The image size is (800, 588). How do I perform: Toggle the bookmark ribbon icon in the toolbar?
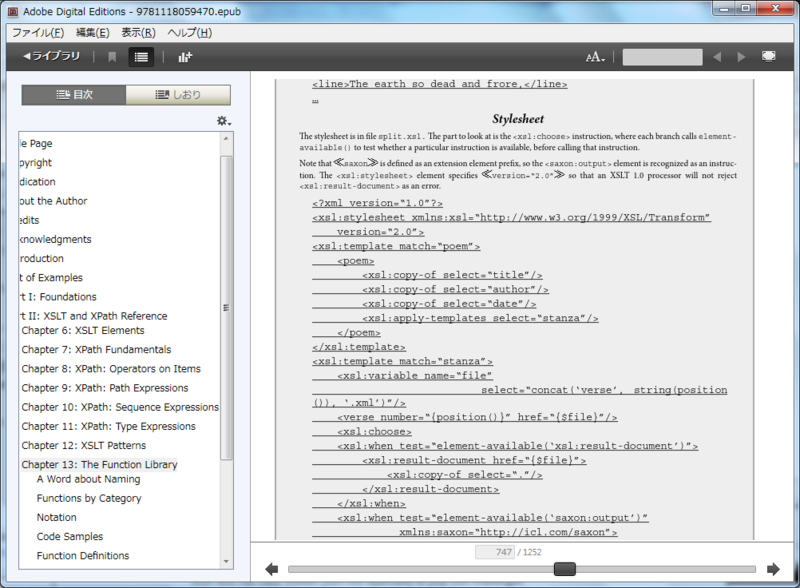click(114, 57)
